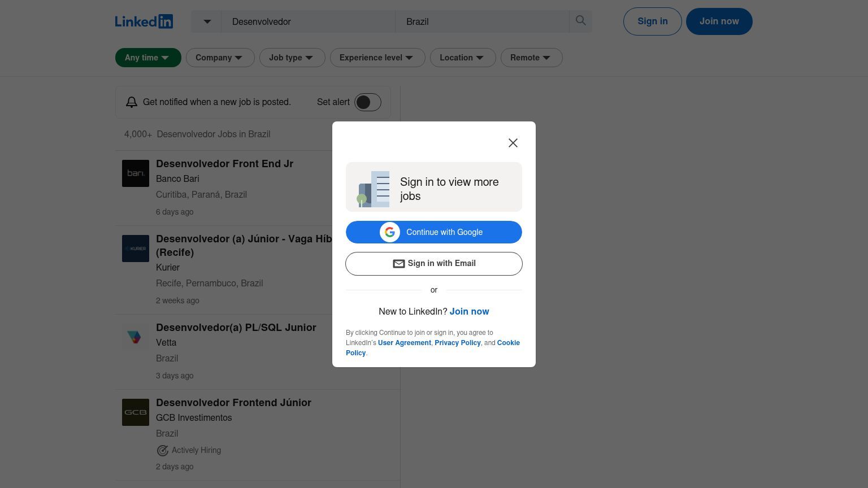Click the Banco Bari company logo
868x488 pixels.
[136, 173]
